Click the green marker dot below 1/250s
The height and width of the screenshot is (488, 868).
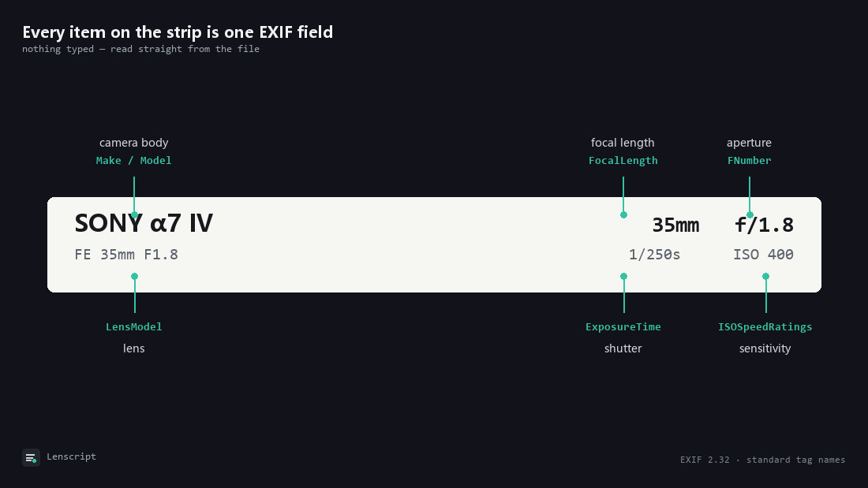point(624,276)
